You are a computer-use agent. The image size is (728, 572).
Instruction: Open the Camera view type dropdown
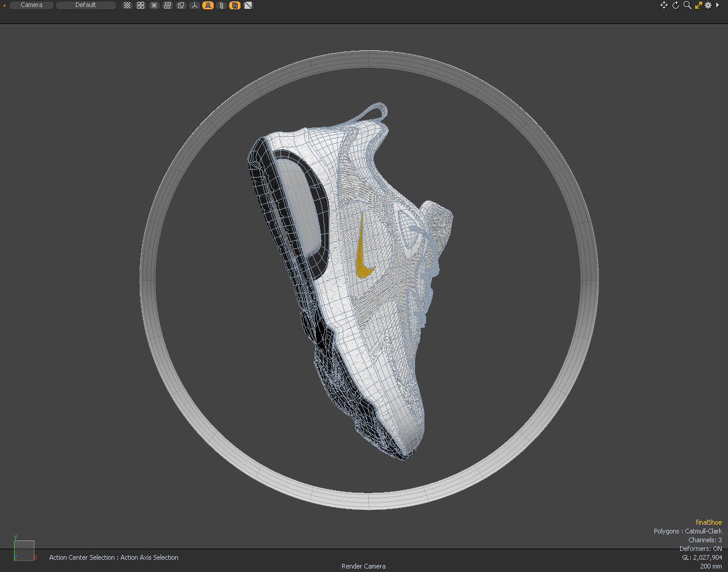click(x=32, y=5)
